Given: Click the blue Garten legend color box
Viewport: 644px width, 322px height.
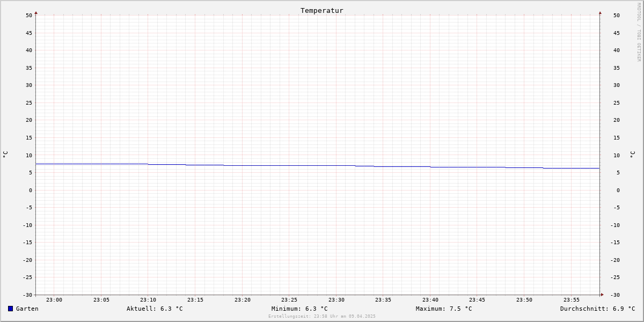Looking at the screenshot, I should [x=10, y=309].
